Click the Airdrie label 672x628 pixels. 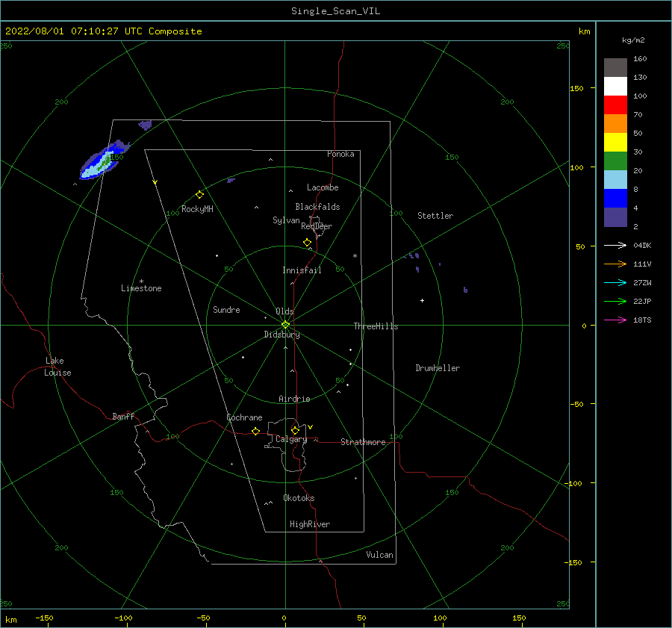[294, 399]
